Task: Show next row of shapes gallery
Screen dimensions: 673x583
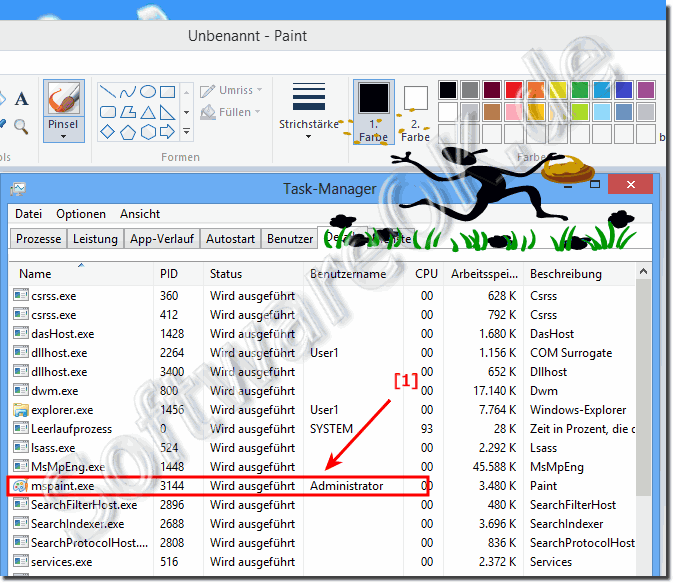Action: click(186, 112)
